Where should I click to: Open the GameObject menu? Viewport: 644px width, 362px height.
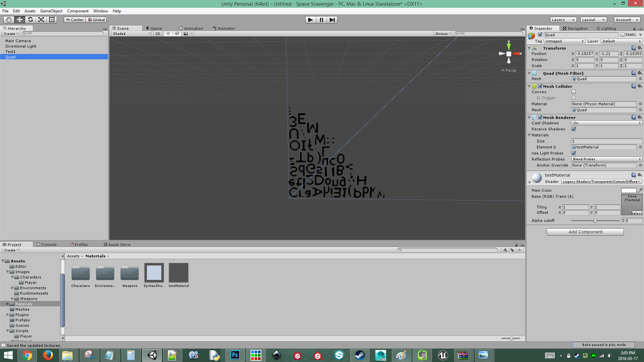click(x=51, y=11)
